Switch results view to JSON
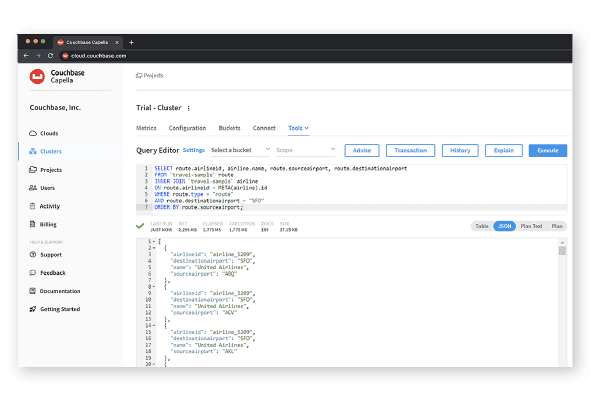This screenshot has width=590, height=401. click(x=504, y=226)
